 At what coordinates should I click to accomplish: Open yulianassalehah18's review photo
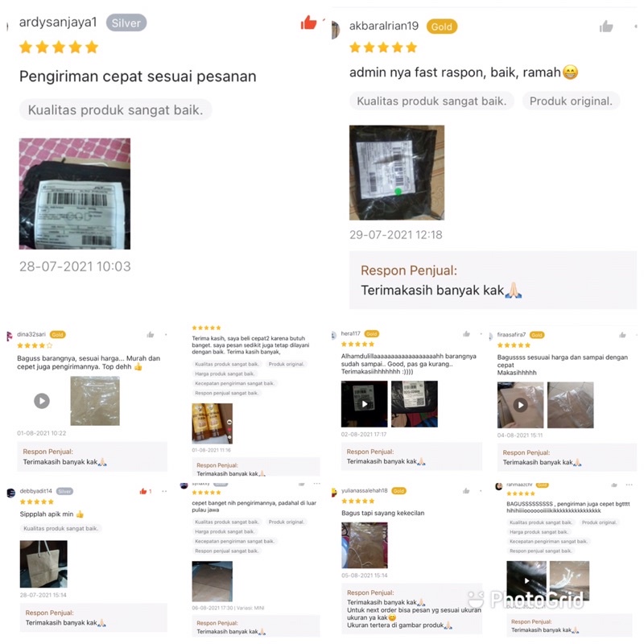[365, 545]
